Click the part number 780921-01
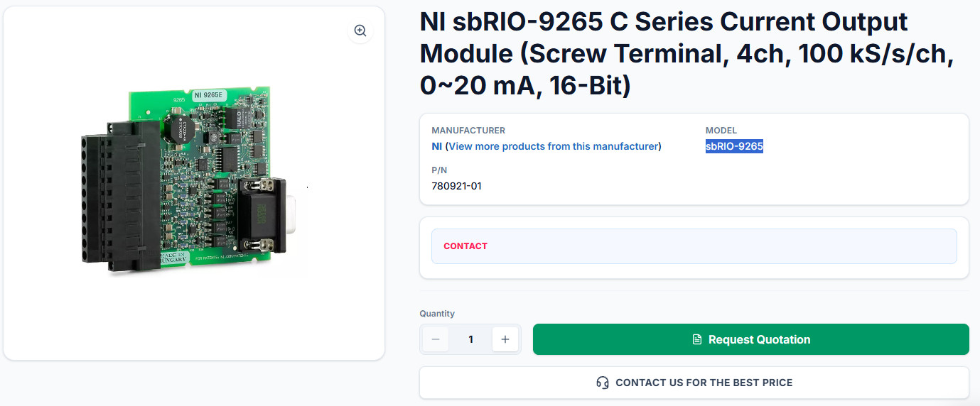 click(457, 186)
